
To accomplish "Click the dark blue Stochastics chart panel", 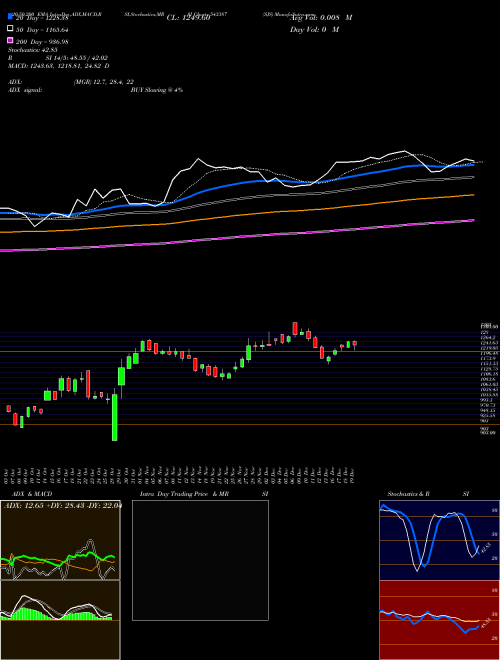I will pyautogui.click(x=439, y=540).
